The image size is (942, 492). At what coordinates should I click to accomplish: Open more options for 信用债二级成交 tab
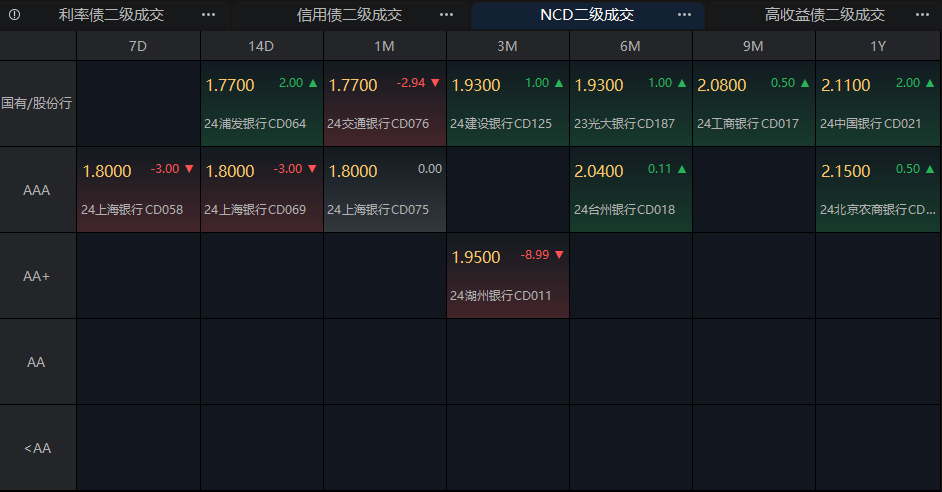(446, 14)
